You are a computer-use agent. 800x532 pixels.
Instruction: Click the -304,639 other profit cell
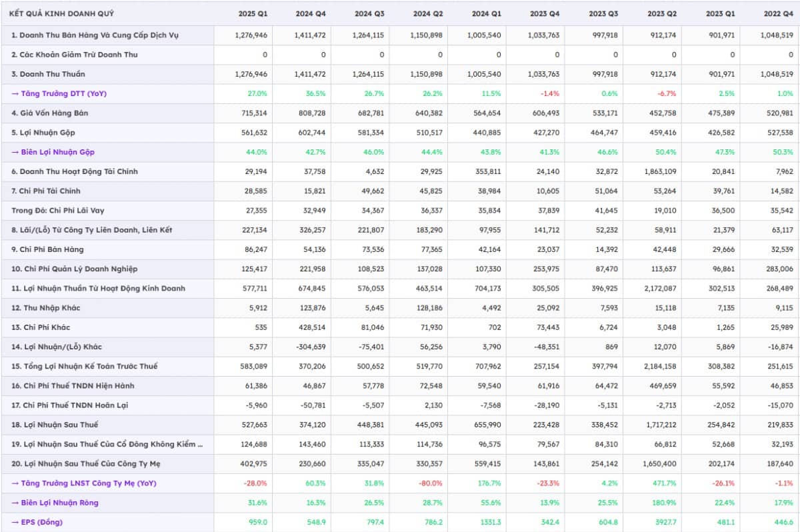(310, 347)
